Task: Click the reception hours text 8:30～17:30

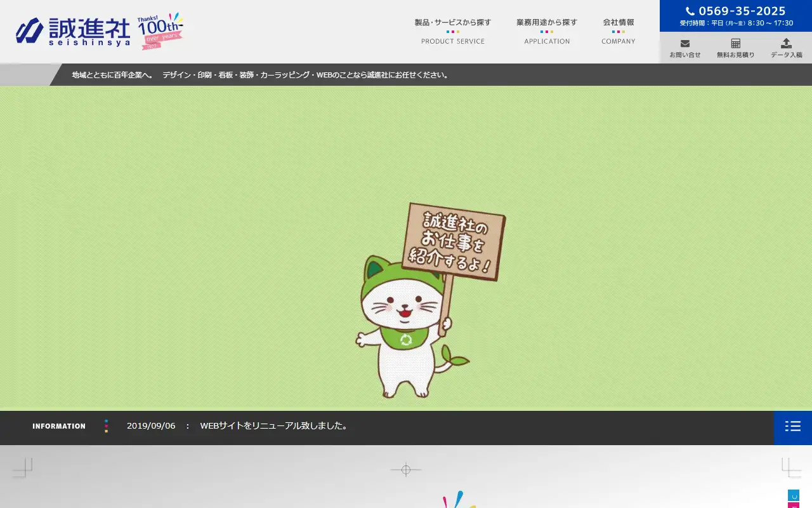Action: pos(771,23)
